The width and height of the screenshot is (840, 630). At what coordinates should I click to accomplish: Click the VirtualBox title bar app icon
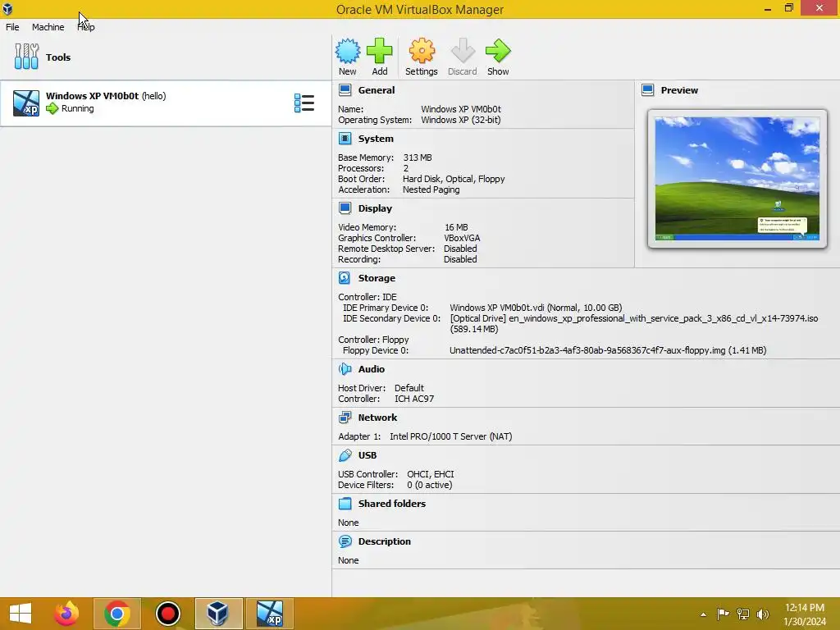(7, 8)
